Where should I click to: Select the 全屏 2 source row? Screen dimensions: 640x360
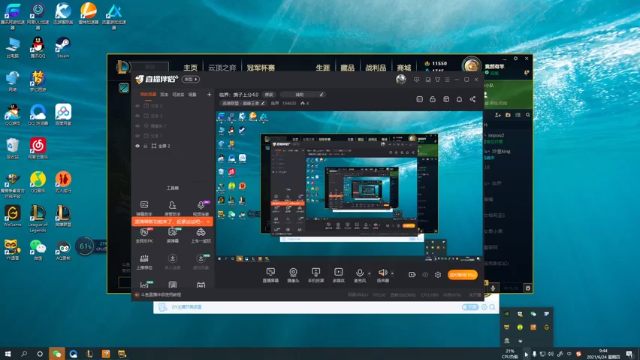coord(173,146)
